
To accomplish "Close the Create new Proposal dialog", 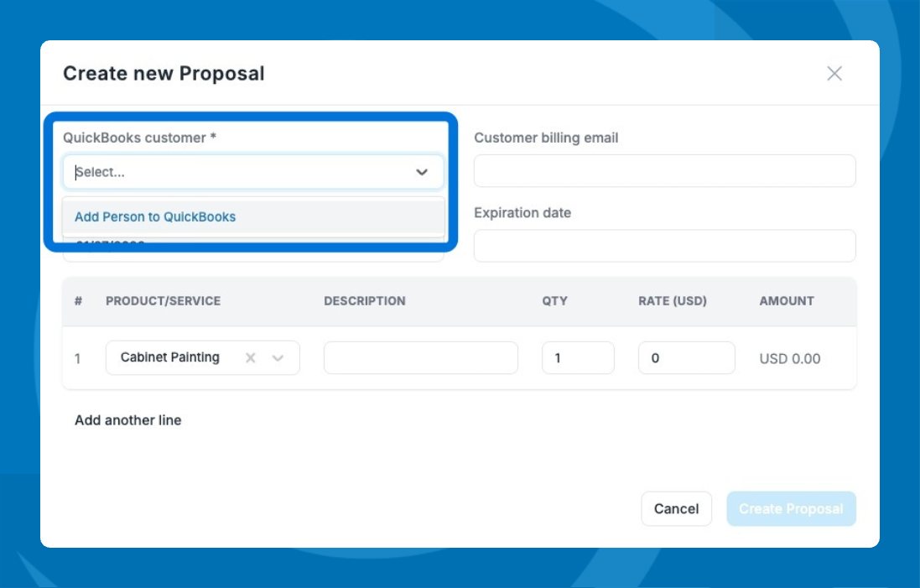I will tap(834, 74).
